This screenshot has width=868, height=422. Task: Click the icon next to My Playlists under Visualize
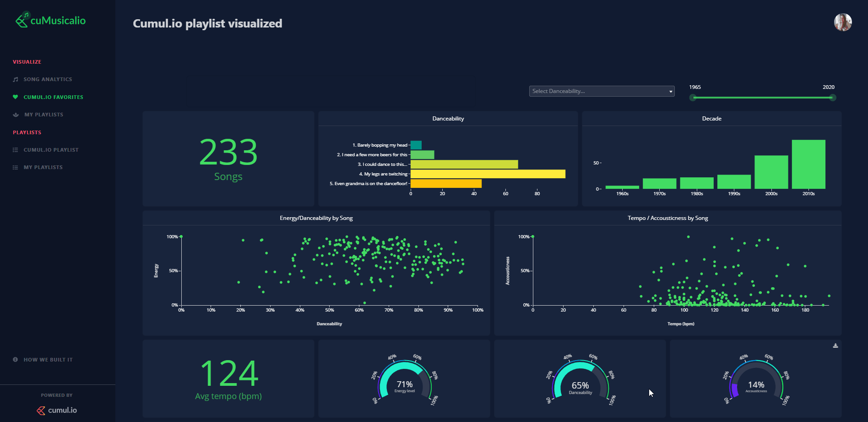click(16, 115)
